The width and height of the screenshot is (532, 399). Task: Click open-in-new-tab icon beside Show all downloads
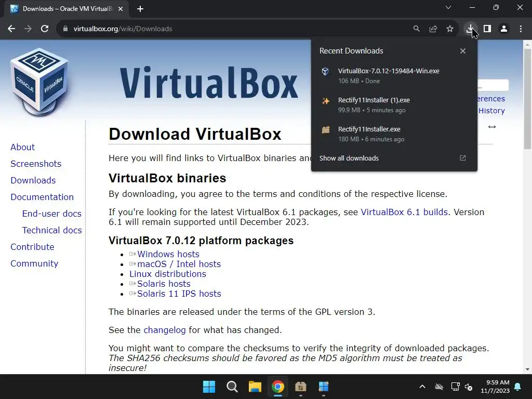(463, 158)
